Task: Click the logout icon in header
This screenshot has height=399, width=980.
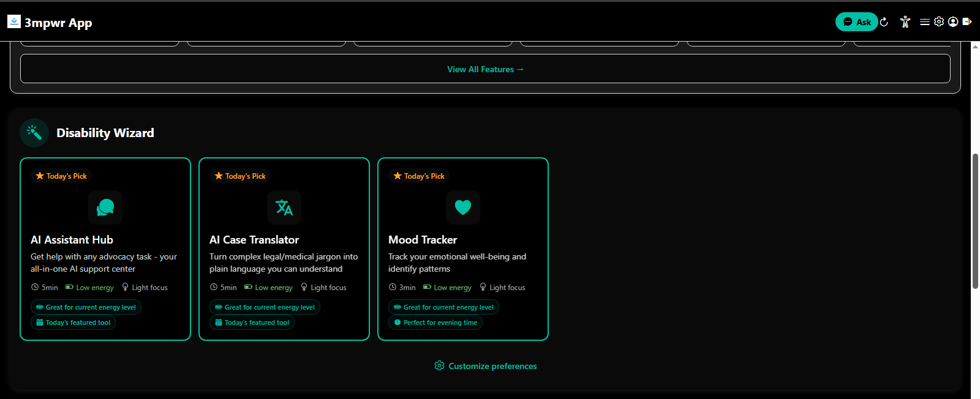Action: (967, 21)
